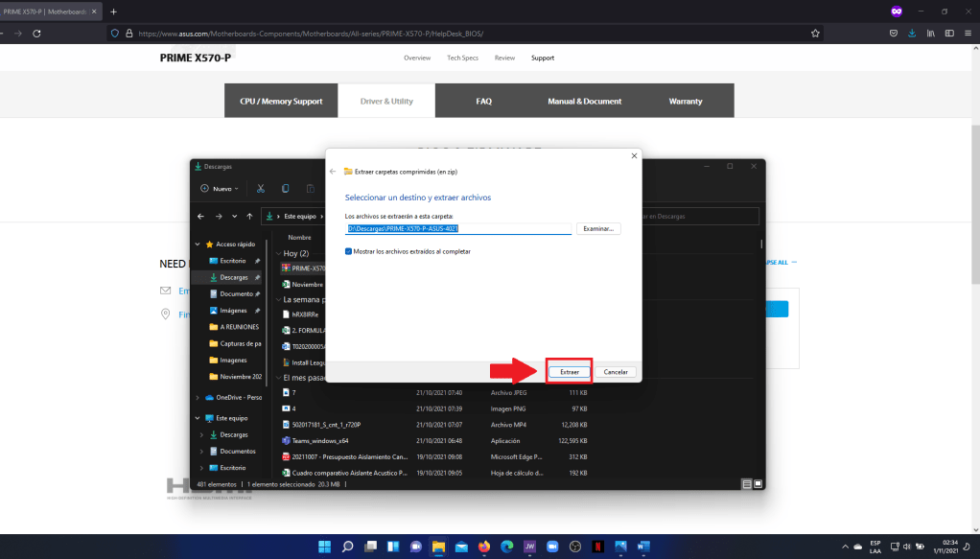The height and width of the screenshot is (559, 980).
Task: Switch to the FAQ tab
Action: click(x=483, y=101)
